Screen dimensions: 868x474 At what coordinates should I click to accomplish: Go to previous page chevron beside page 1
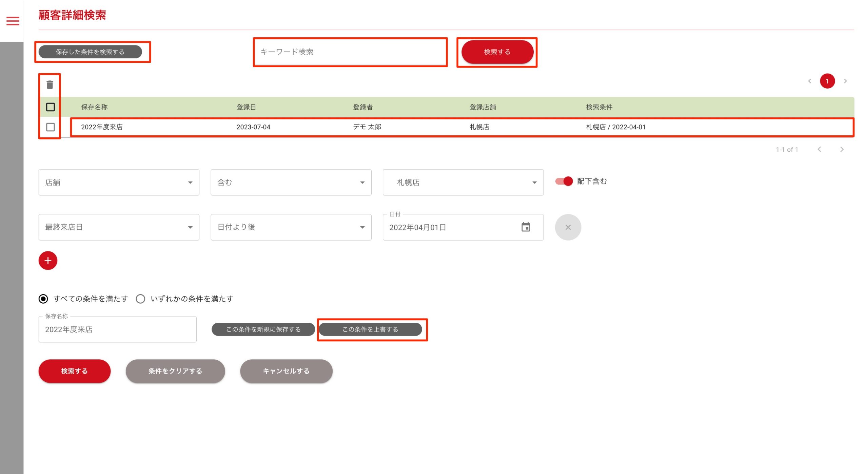pos(810,81)
